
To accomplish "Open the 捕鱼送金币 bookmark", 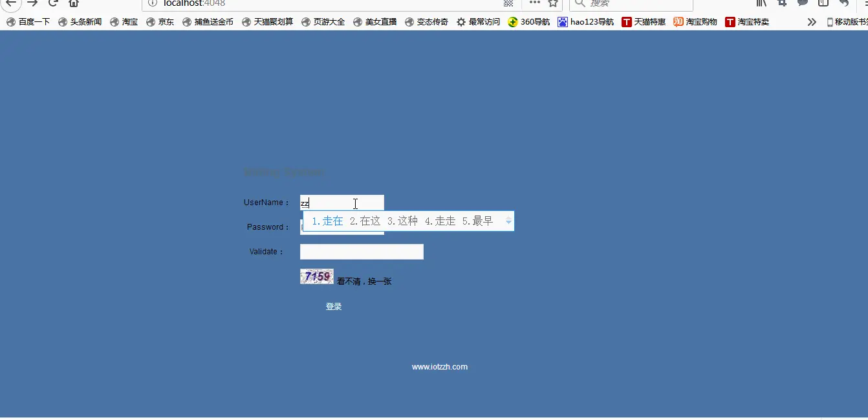I will click(x=208, y=22).
